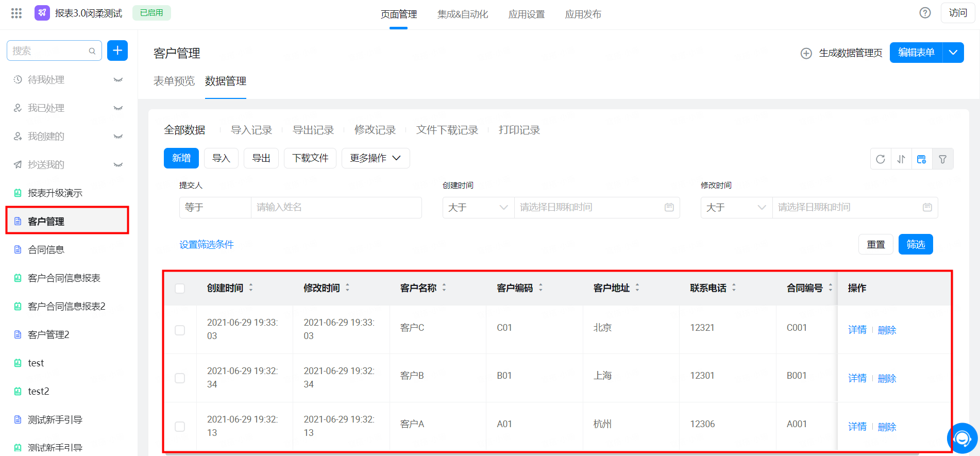Viewport: 980px width, 456px height.
Task: Expand the 更多操作 dropdown
Action: tap(376, 158)
